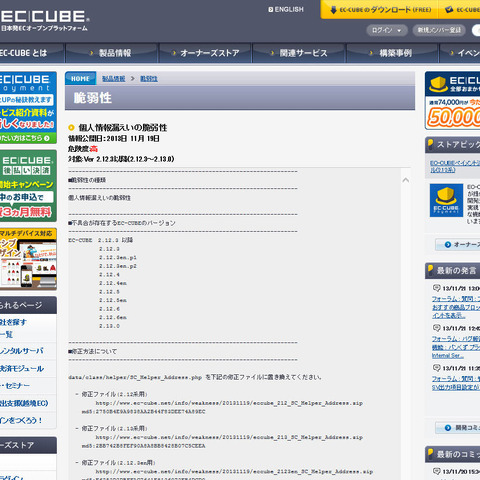Click the セミナー sidebar link
480x480 pixels.
(15, 386)
